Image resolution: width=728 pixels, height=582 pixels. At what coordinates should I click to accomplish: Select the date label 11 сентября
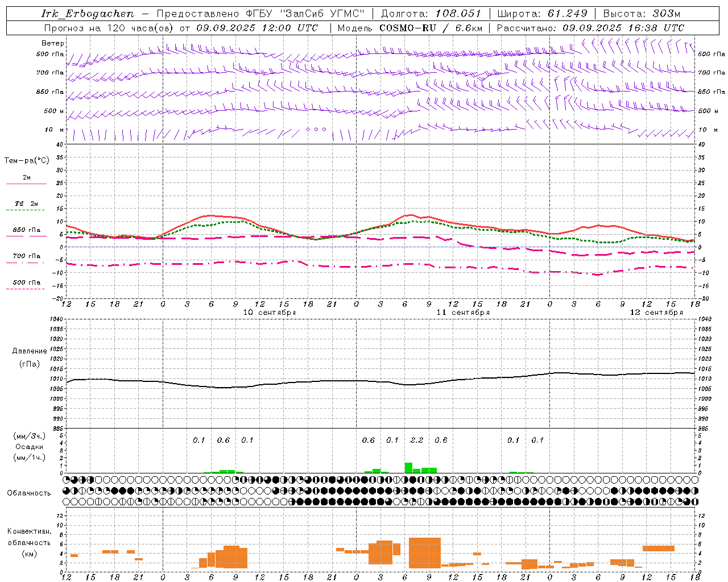tap(463, 313)
